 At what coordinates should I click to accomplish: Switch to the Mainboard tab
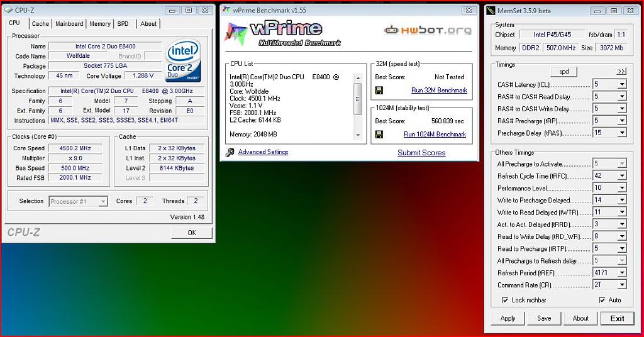coord(69,24)
